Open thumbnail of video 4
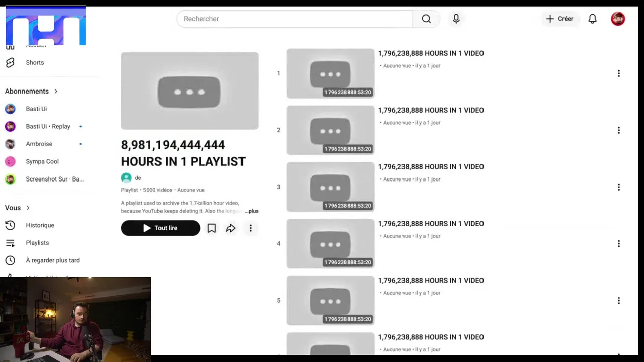Viewport: 644px width, 362px height. tap(331, 244)
